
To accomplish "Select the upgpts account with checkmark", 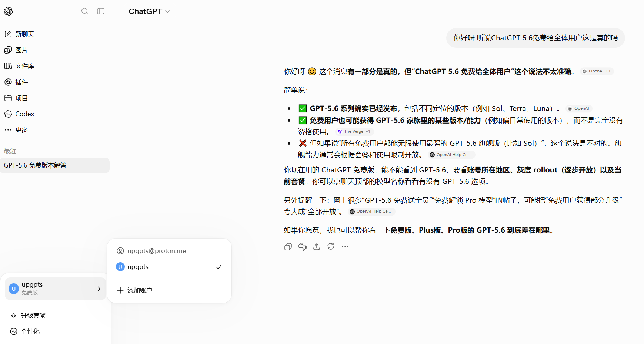I will coord(169,267).
